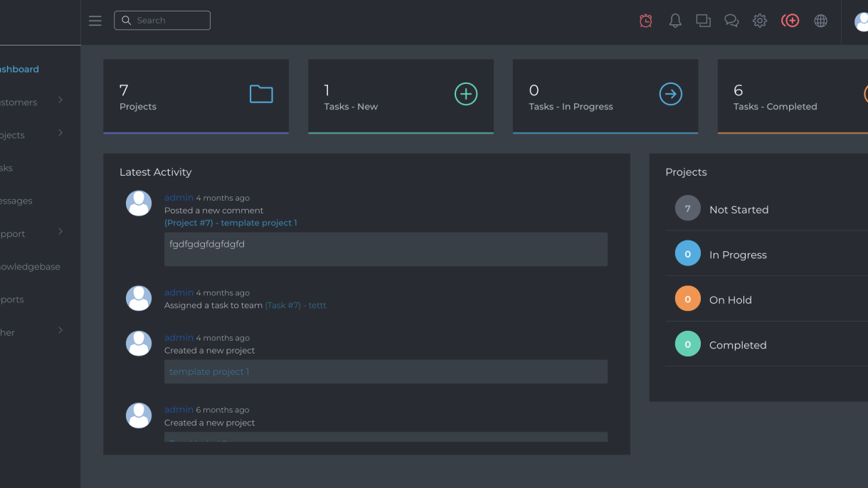Open the chat bubbles messages icon
868x488 pixels.
[731, 21]
